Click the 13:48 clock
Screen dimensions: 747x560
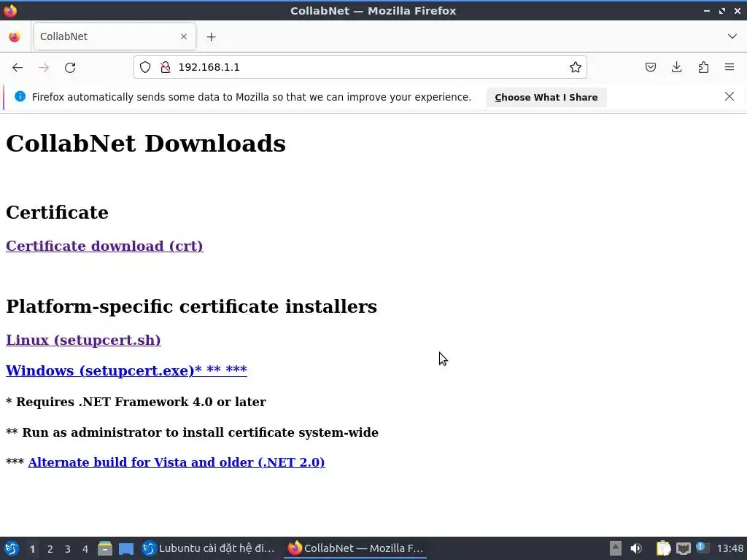coord(729,548)
